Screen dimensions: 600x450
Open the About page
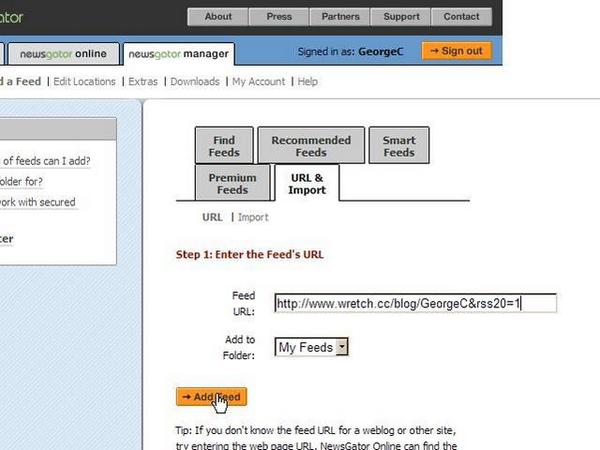(218, 17)
